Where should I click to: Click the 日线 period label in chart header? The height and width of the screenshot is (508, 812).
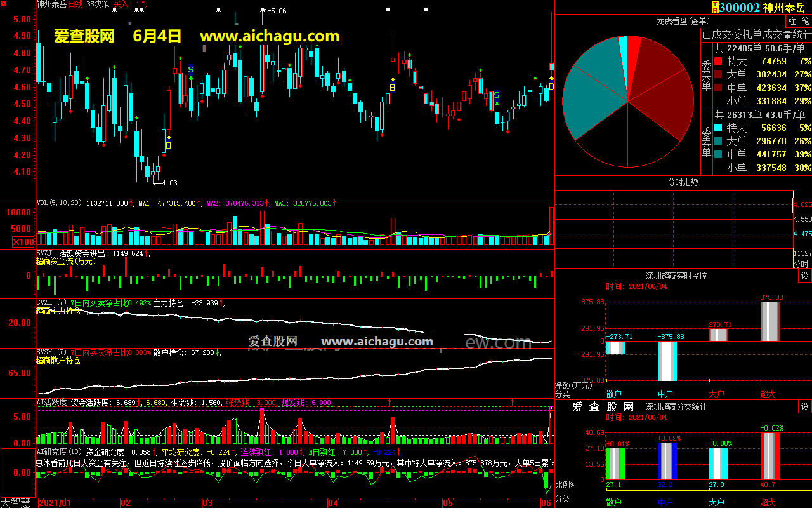pyautogui.click(x=75, y=4)
